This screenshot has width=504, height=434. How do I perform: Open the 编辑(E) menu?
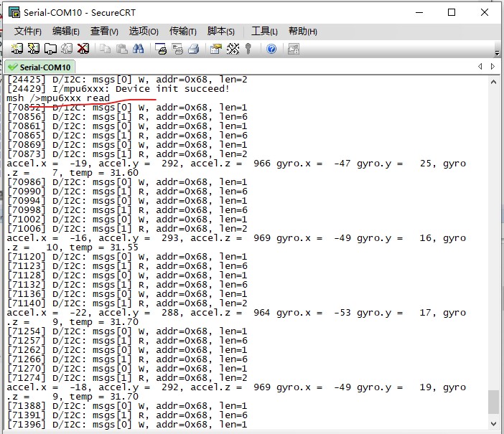pyautogui.click(x=66, y=31)
